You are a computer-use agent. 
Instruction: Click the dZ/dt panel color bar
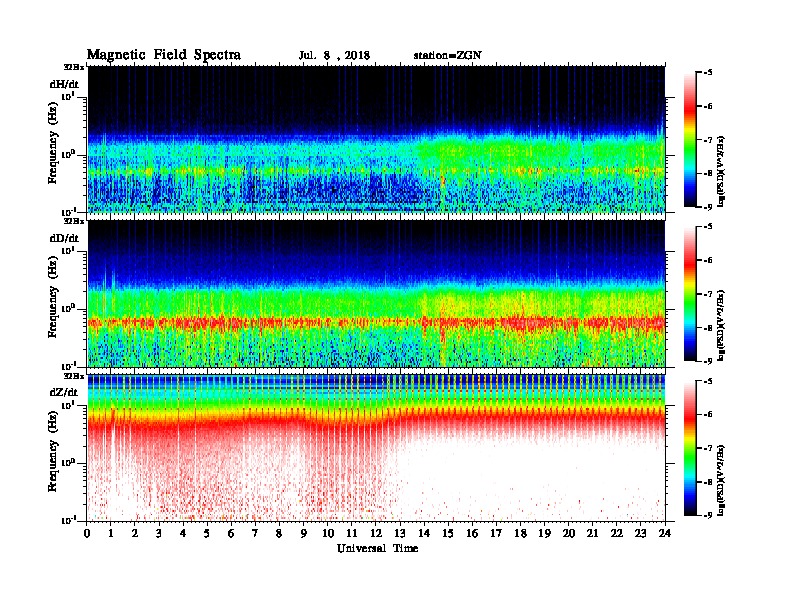(690, 448)
